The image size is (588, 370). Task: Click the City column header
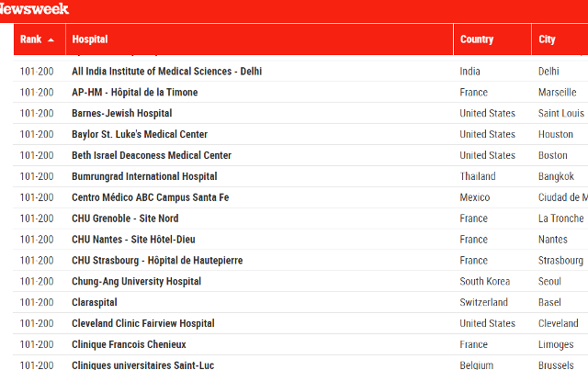[560, 39]
